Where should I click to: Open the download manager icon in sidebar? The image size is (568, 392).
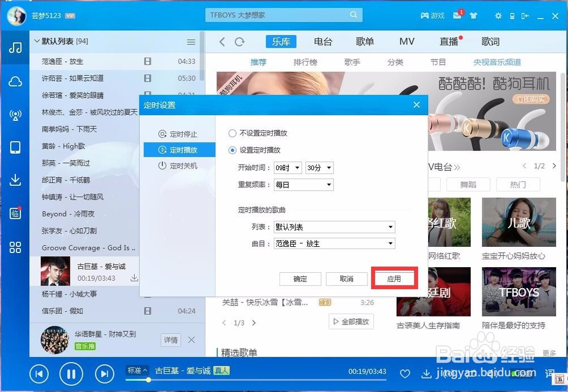[15, 179]
